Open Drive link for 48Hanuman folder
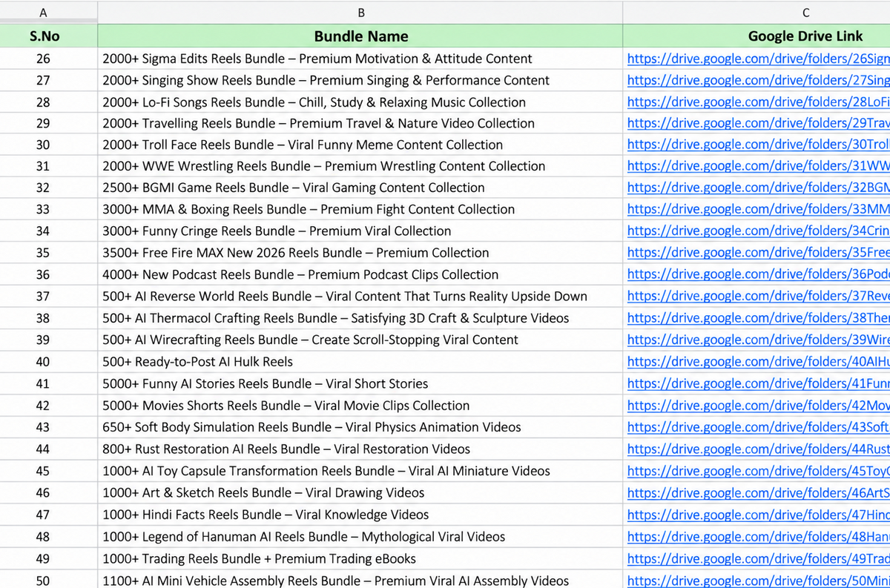 [758, 536]
